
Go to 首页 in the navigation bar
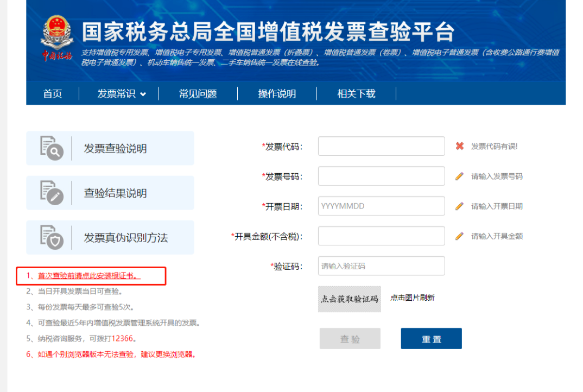point(52,93)
